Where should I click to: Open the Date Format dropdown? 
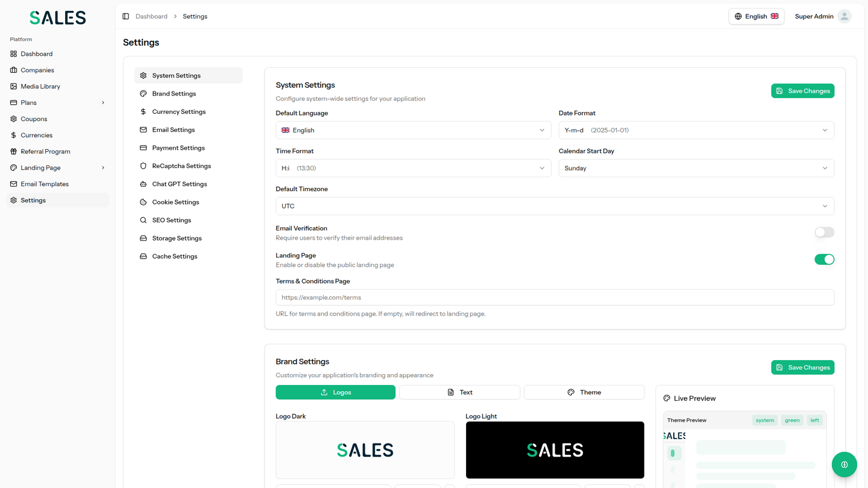(696, 130)
